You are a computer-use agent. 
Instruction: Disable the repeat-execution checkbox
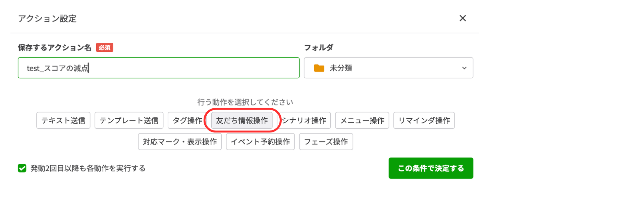click(x=22, y=168)
